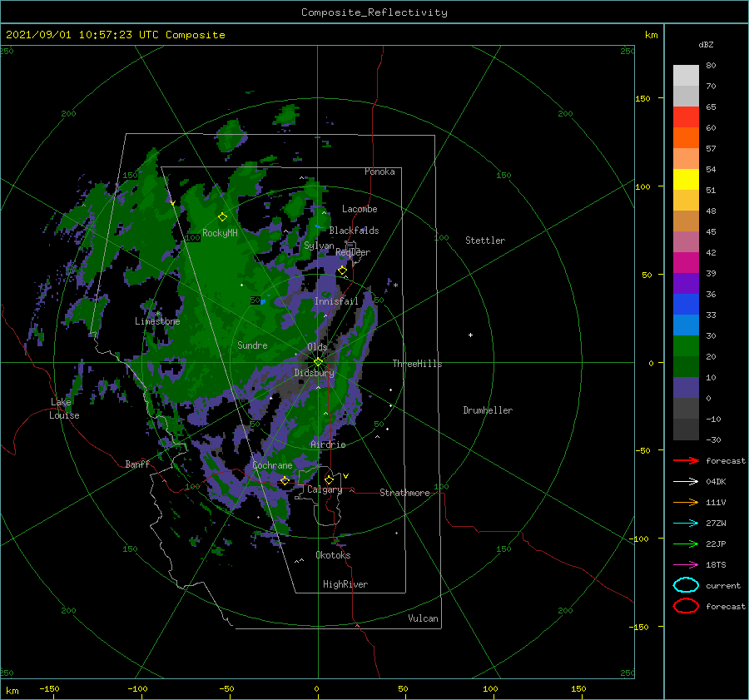Screen dimensions: 749x700
Task: Select the yellow 54 dBZ color swatch
Action: (x=686, y=179)
